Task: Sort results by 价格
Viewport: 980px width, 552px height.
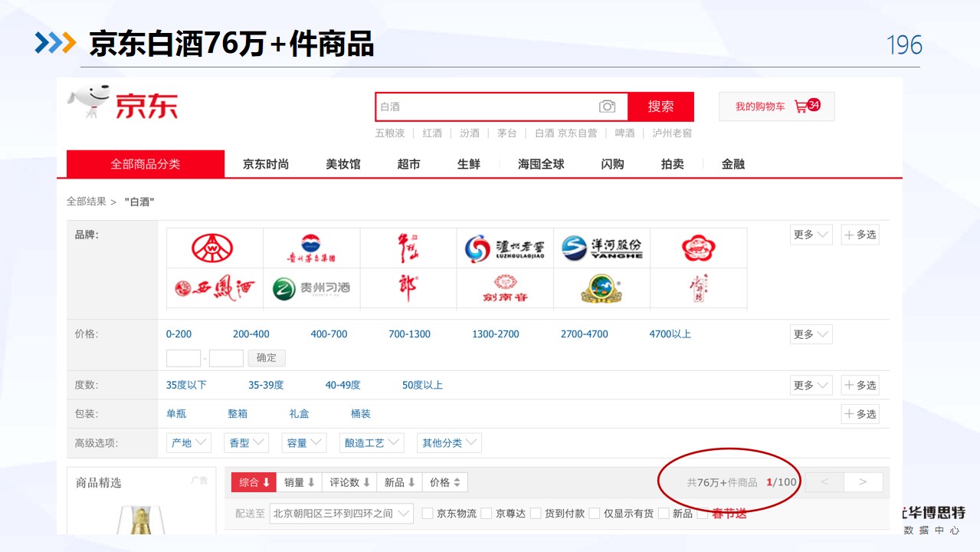Action: 445,482
